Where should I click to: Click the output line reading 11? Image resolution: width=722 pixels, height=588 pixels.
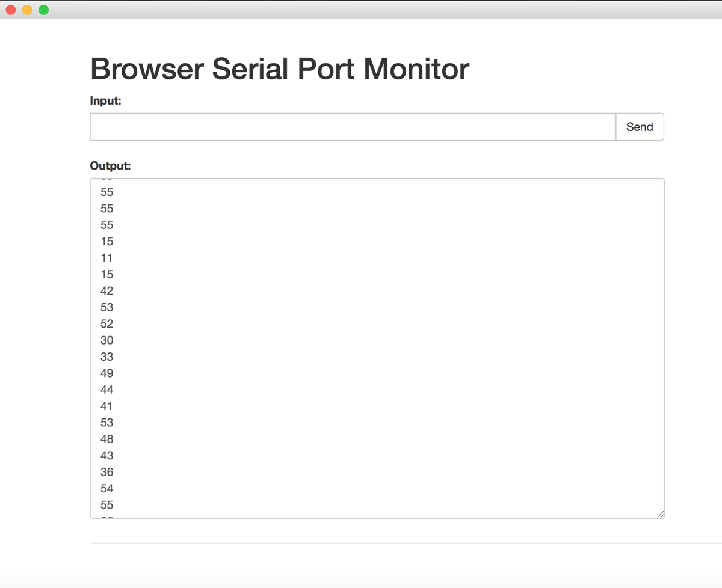point(107,258)
